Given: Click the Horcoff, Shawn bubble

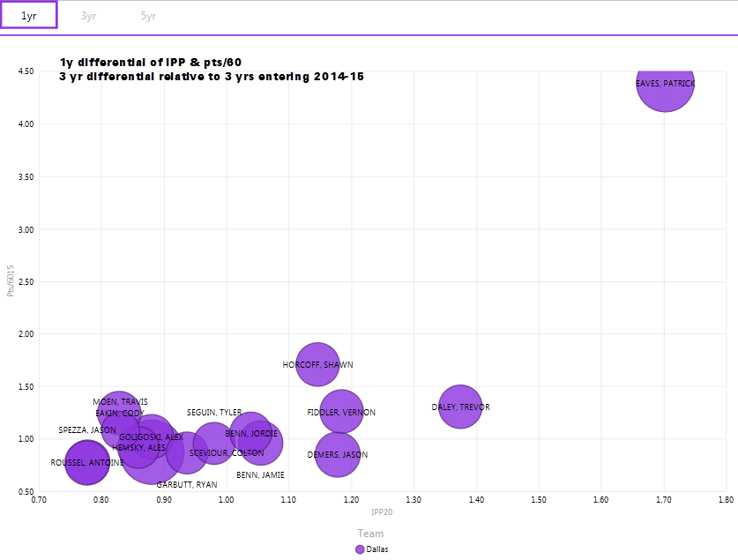Looking at the screenshot, I should click(317, 364).
